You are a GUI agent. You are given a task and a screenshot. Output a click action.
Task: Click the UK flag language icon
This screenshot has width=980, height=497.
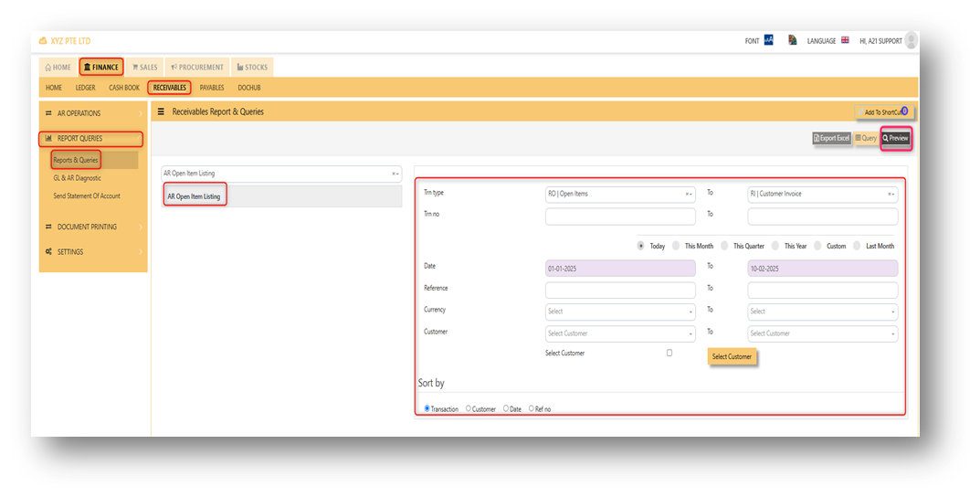(x=845, y=40)
